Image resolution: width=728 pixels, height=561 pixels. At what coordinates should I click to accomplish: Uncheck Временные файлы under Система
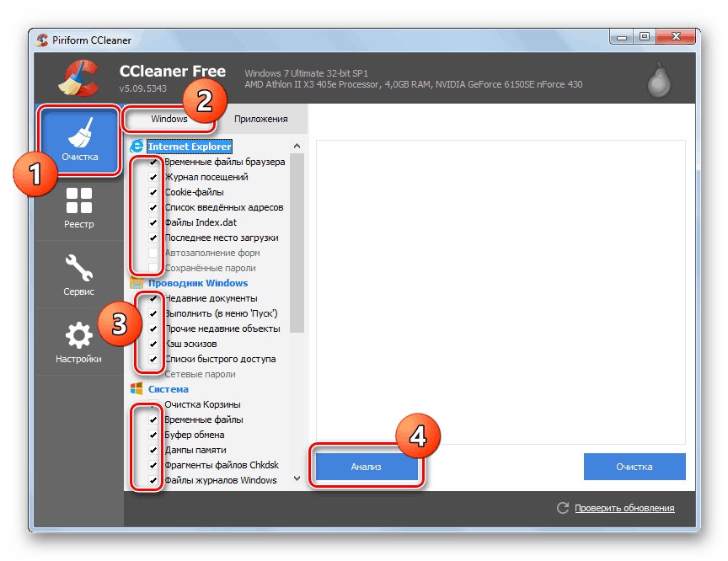153,419
